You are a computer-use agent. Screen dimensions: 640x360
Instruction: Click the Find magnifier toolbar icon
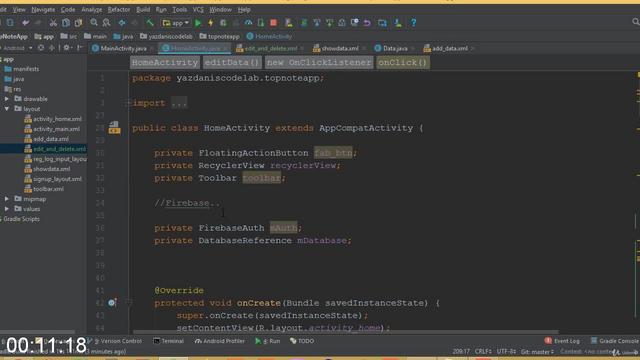(x=94, y=23)
